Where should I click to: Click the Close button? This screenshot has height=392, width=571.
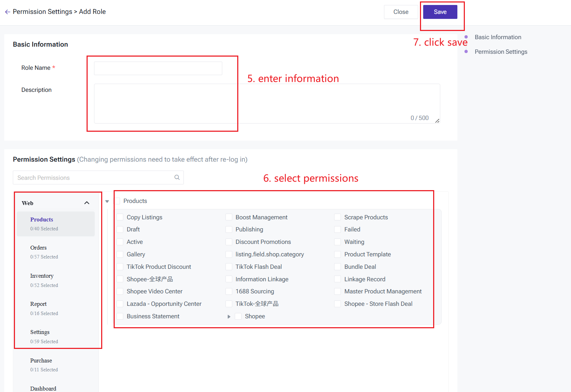click(401, 12)
